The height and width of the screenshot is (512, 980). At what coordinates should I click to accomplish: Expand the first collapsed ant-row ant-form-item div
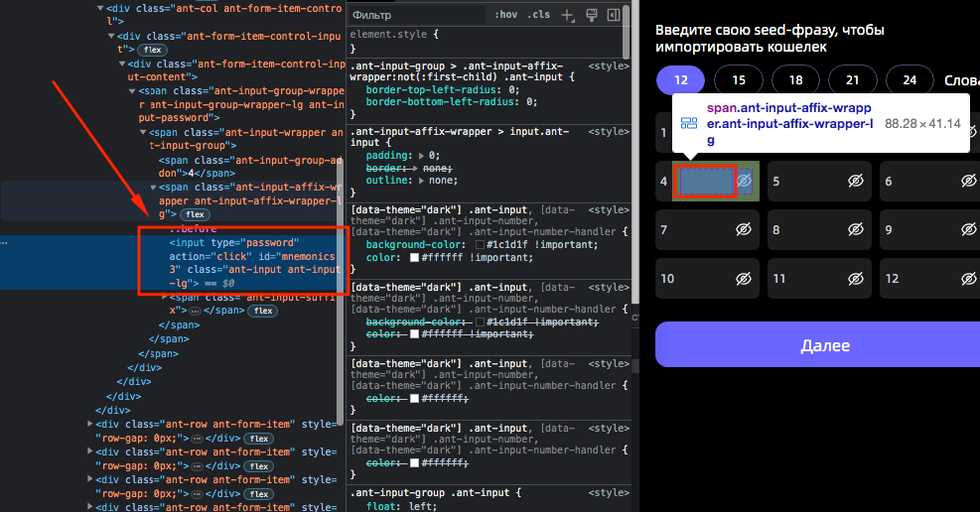click(x=91, y=424)
